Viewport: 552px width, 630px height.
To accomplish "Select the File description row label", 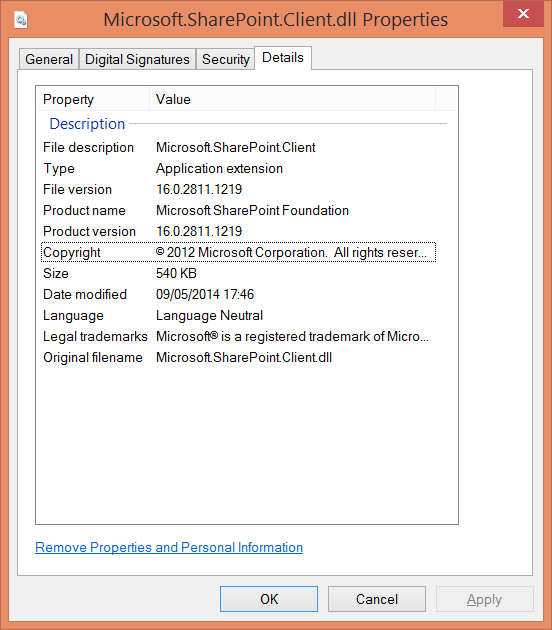I will tap(88, 147).
